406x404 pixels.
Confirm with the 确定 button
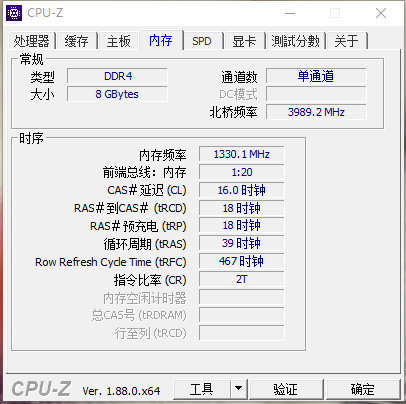(x=363, y=389)
